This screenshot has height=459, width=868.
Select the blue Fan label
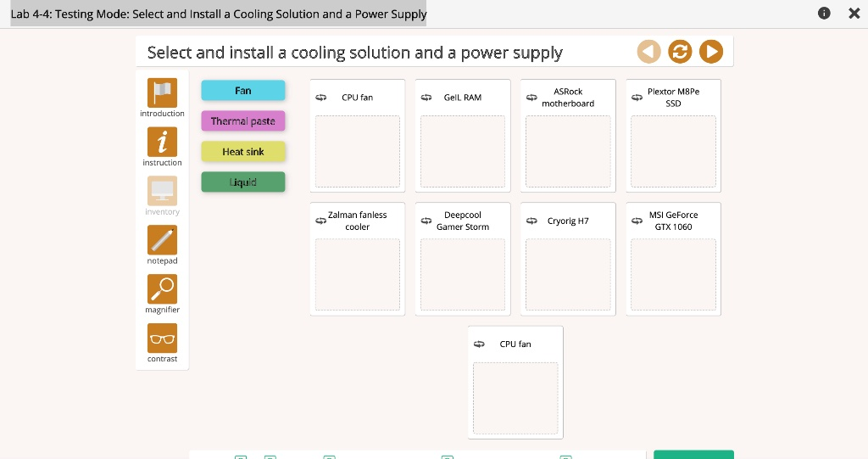(x=243, y=91)
